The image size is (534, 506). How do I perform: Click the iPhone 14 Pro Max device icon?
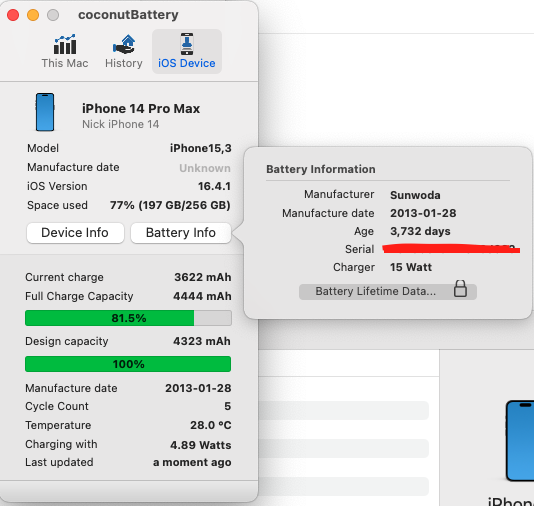pos(45,112)
